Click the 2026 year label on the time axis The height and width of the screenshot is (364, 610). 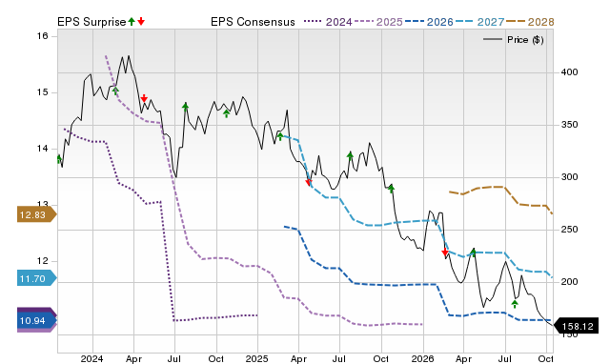click(x=422, y=358)
